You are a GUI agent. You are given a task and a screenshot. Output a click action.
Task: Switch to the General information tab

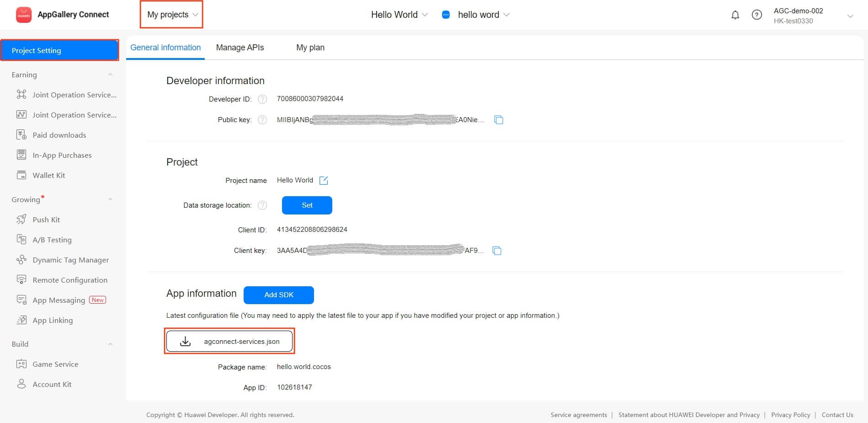(x=165, y=48)
